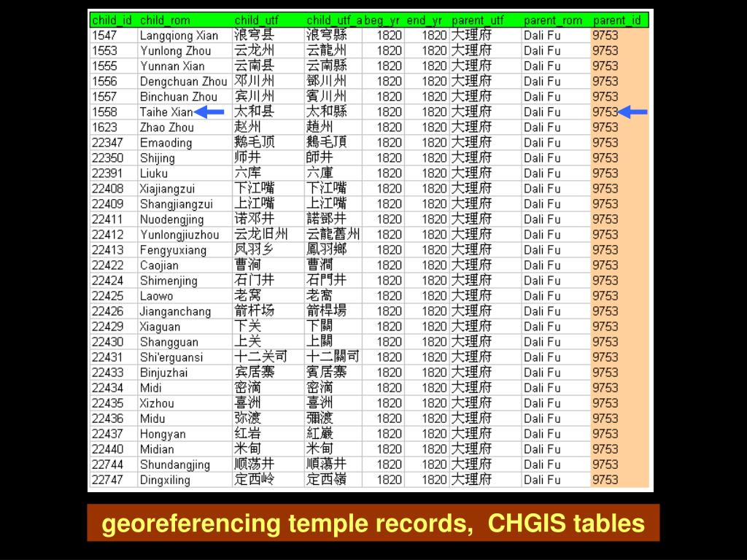The width and height of the screenshot is (747, 560).
Task: Click child_id cell 22422
Action: pyautogui.click(x=113, y=265)
